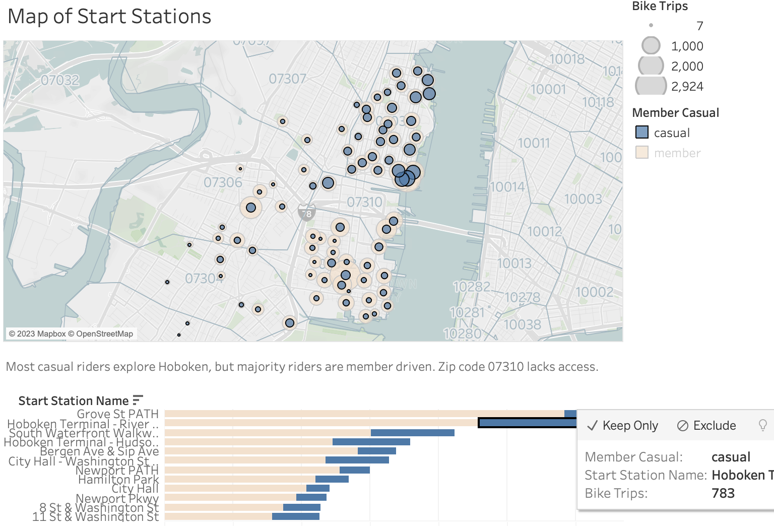Screen dimensions: 774x532
Task: Choose Keep Only in the tooltip command bar
Action: (x=630, y=425)
